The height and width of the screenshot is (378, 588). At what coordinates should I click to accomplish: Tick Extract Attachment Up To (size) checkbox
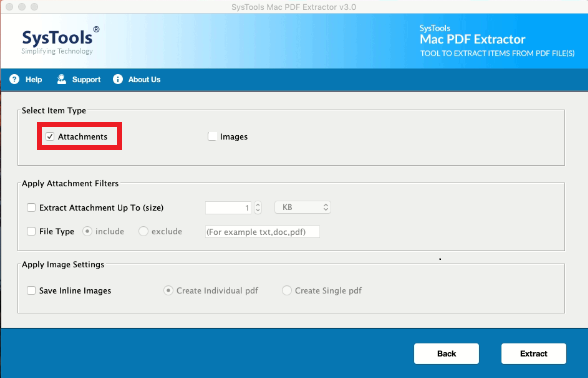tap(32, 207)
